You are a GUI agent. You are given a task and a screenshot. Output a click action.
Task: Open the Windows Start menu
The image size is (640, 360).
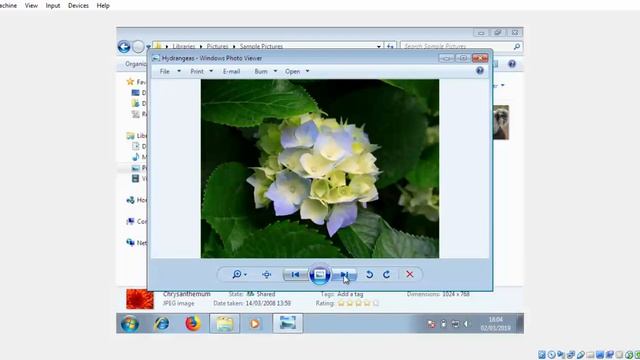130,324
